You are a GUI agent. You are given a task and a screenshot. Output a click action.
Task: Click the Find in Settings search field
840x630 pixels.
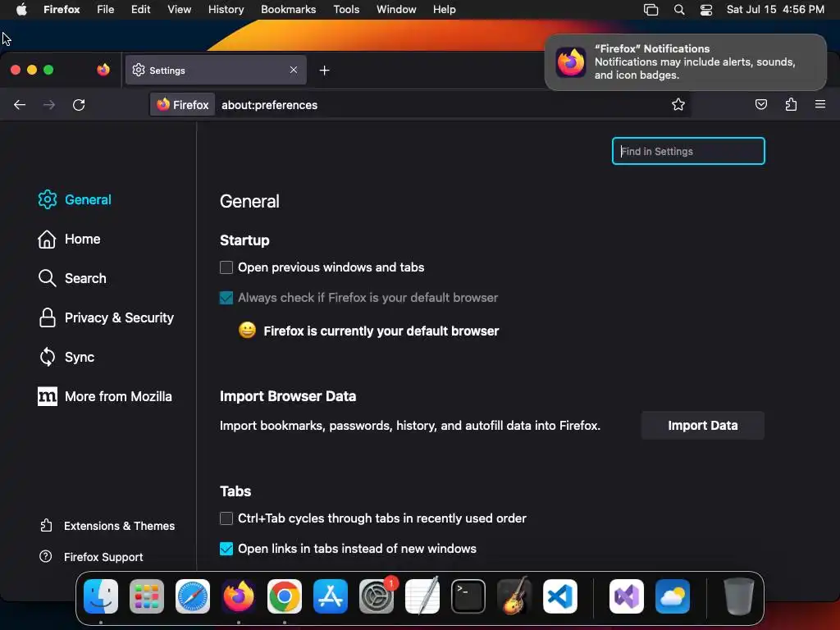688,151
